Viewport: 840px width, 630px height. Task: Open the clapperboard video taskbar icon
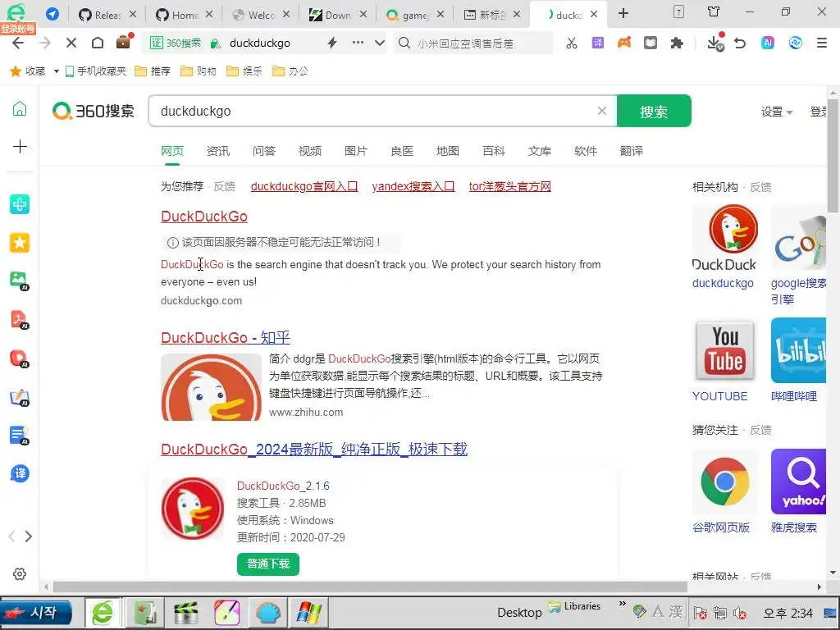coord(186,613)
